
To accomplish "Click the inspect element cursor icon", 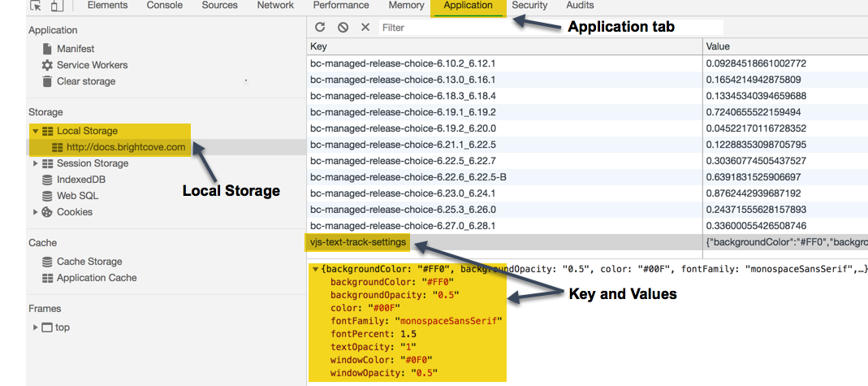I will tap(34, 6).
